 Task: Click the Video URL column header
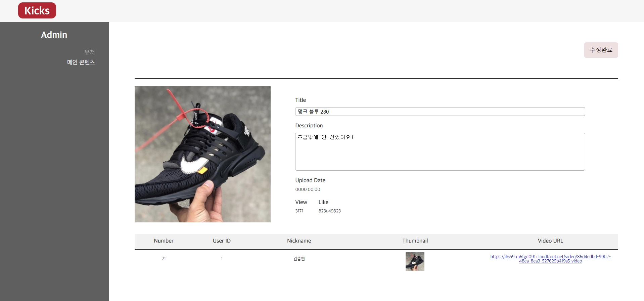pyautogui.click(x=550, y=241)
